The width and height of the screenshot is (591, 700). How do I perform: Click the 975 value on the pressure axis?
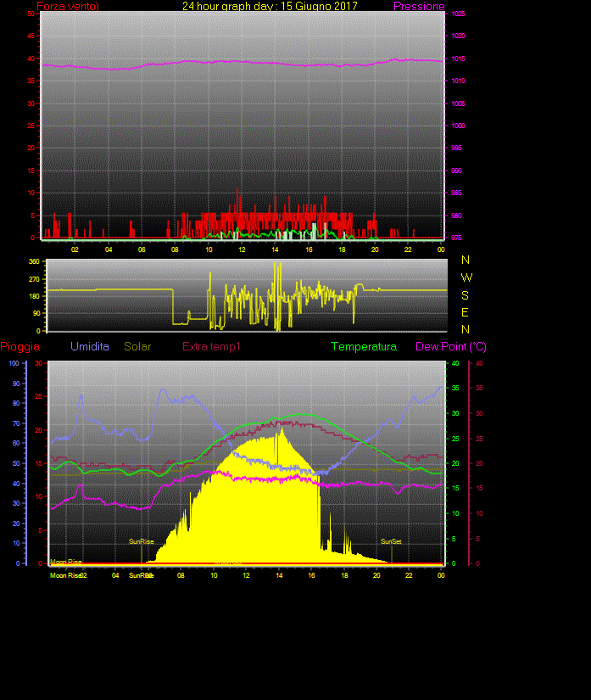pyautogui.click(x=456, y=238)
